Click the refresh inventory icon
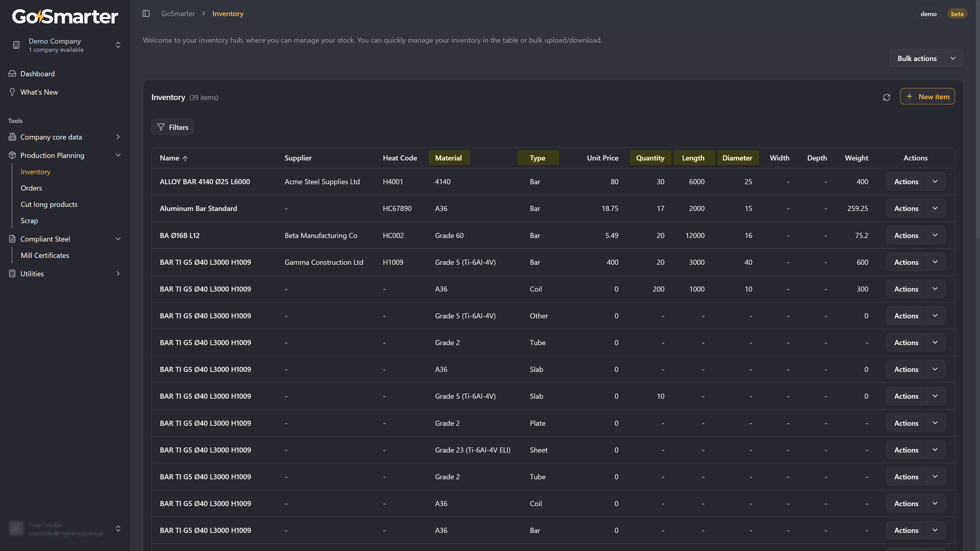980x551 pixels. [886, 97]
